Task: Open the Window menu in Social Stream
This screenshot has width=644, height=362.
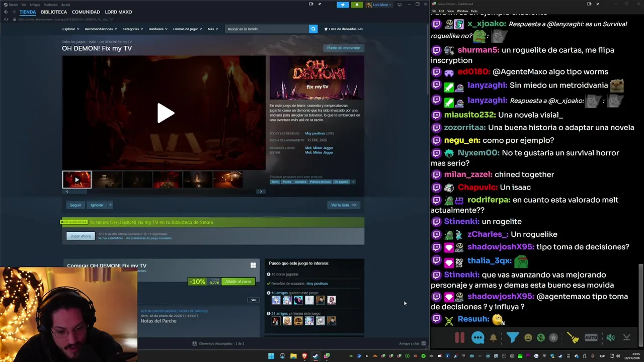Action: pos(462,11)
